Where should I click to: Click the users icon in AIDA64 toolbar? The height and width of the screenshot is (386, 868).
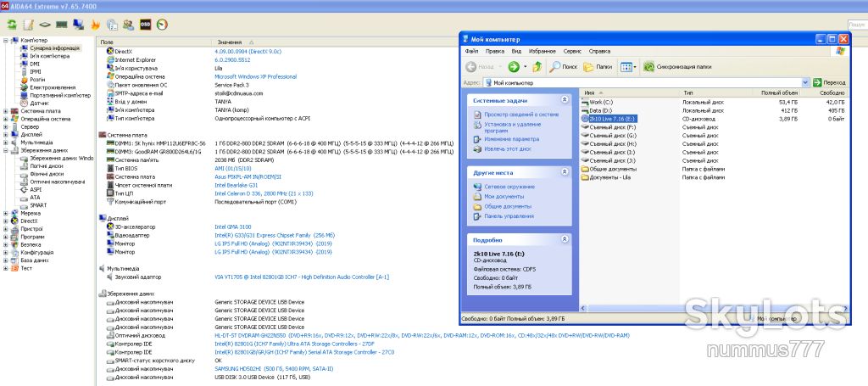click(x=129, y=25)
